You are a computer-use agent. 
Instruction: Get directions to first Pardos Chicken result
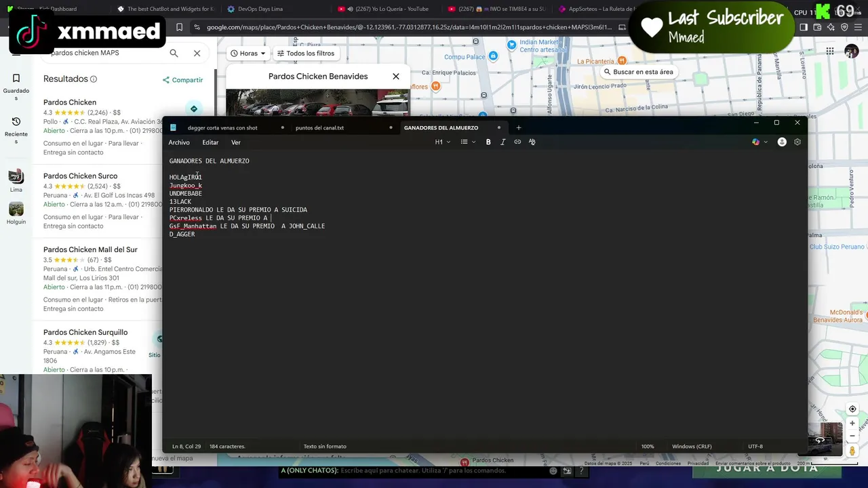(x=194, y=108)
